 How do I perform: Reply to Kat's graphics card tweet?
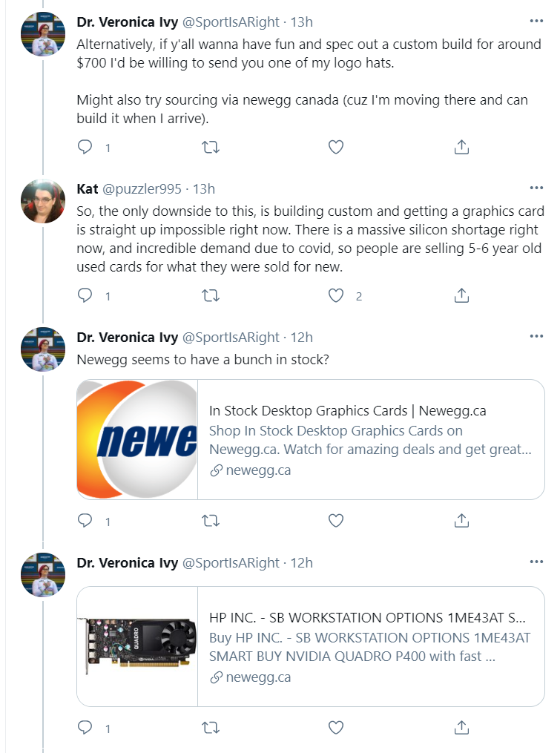click(85, 295)
